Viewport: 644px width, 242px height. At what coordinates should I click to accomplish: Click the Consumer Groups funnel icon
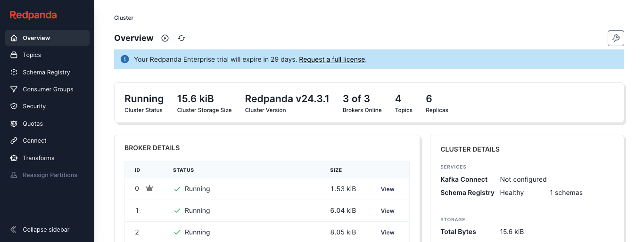click(14, 89)
